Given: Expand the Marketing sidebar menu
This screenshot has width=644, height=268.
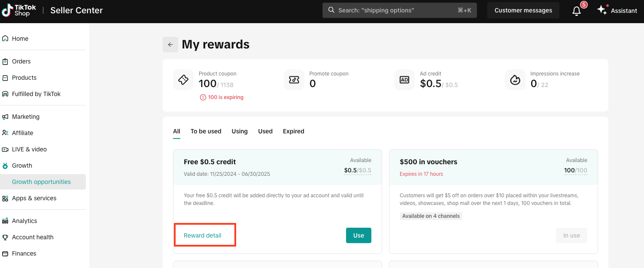Looking at the screenshot, I should coord(25,117).
